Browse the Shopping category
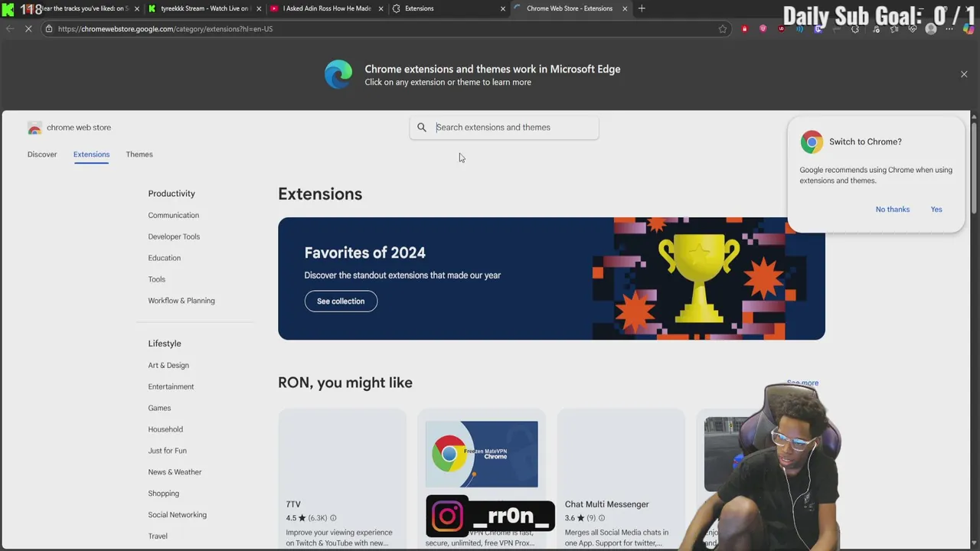This screenshot has height=551, width=980. (163, 494)
